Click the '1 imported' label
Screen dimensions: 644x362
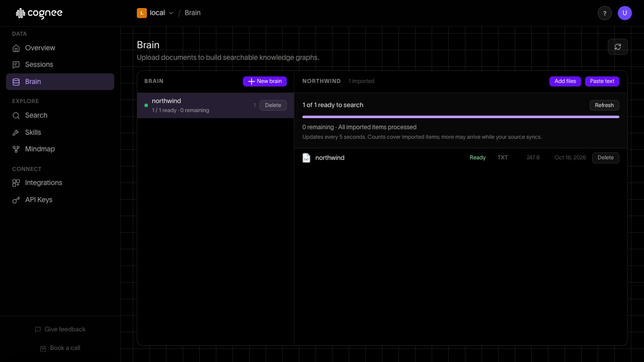(361, 81)
